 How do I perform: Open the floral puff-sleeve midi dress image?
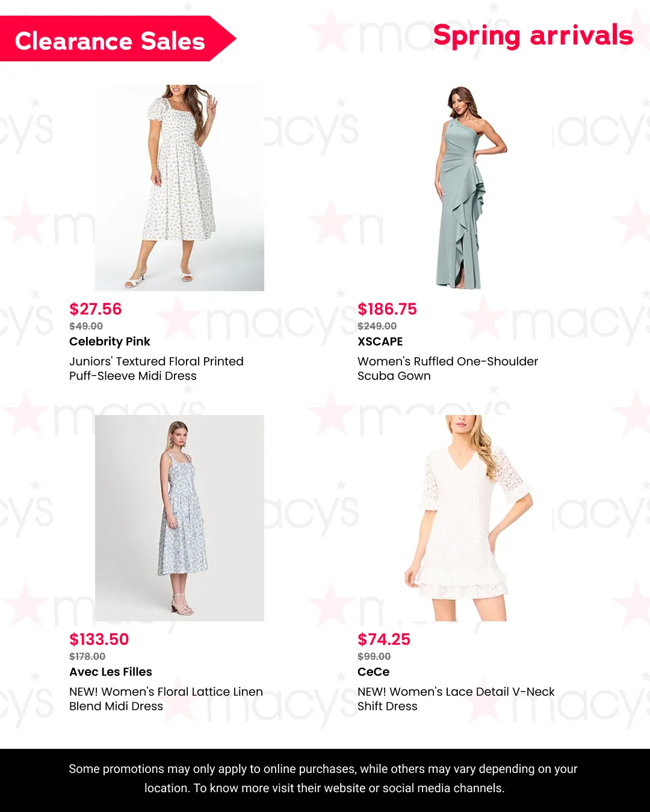point(179,188)
